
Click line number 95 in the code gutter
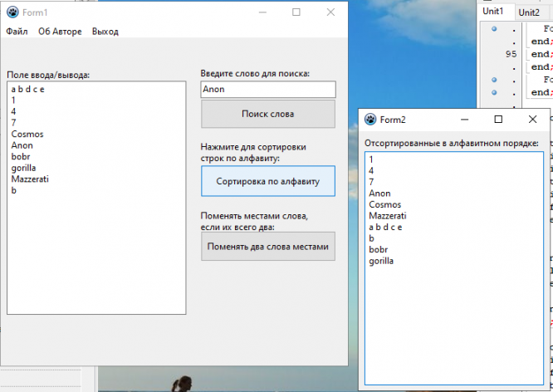511,53
